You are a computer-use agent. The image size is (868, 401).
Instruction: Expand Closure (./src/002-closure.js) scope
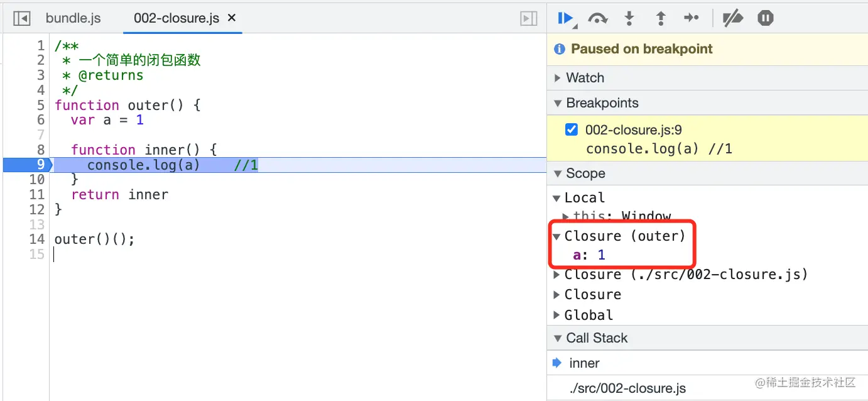556,275
